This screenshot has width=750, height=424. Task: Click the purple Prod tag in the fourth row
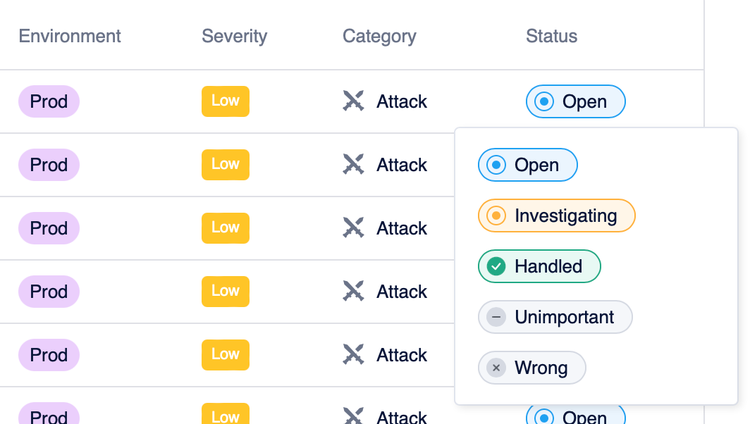coord(48,292)
